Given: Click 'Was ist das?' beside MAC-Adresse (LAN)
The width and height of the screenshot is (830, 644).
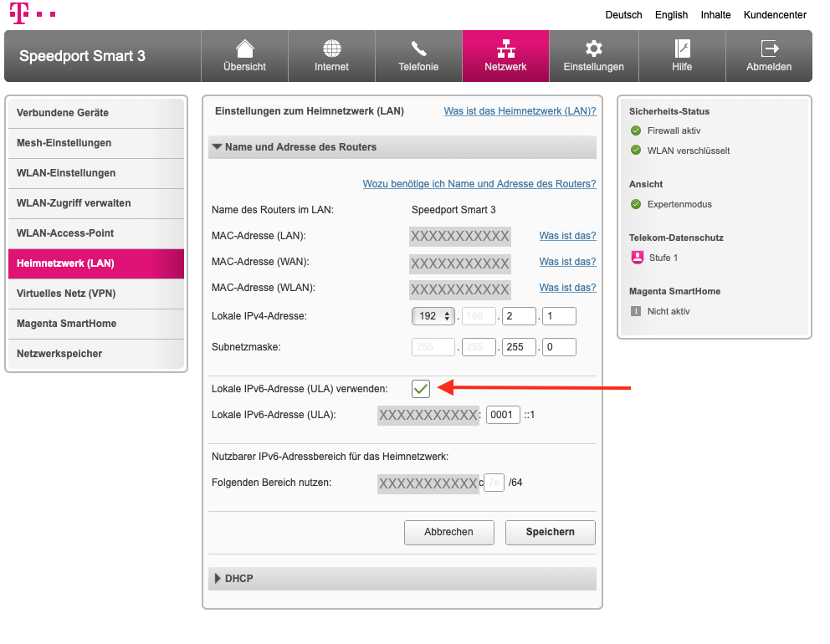Looking at the screenshot, I should coord(567,236).
